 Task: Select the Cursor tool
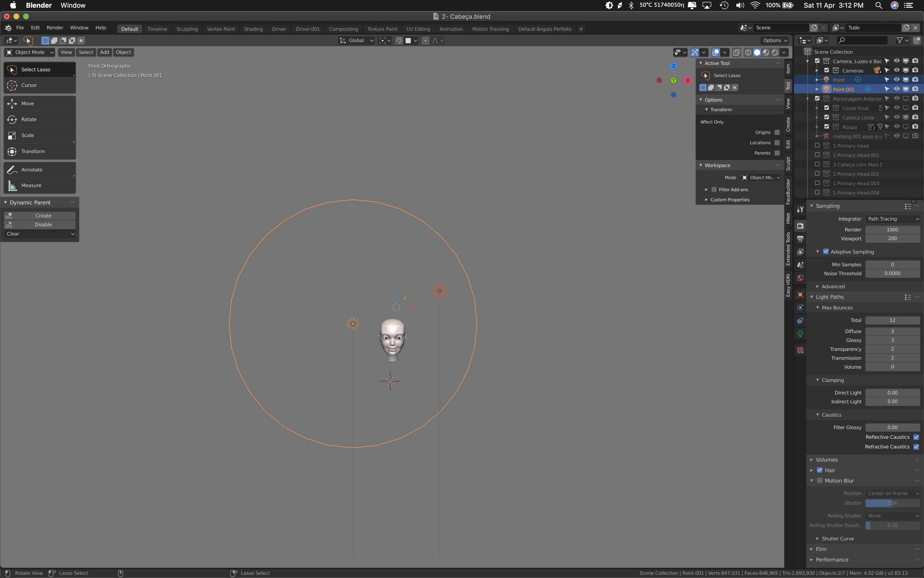pos(40,85)
